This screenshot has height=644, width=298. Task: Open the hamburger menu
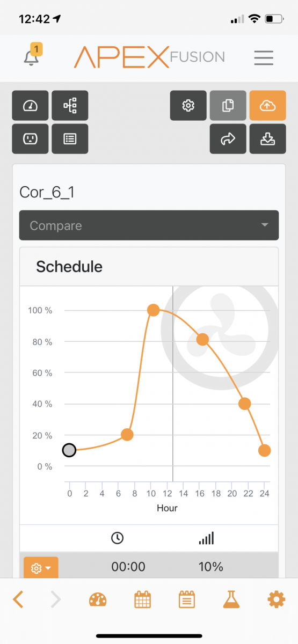tap(264, 57)
